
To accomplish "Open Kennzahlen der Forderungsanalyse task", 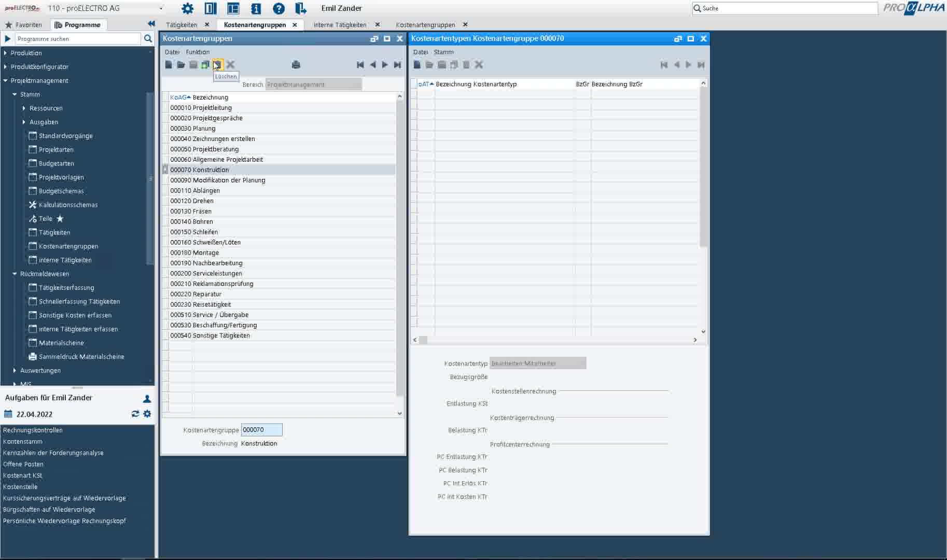I will click(53, 453).
